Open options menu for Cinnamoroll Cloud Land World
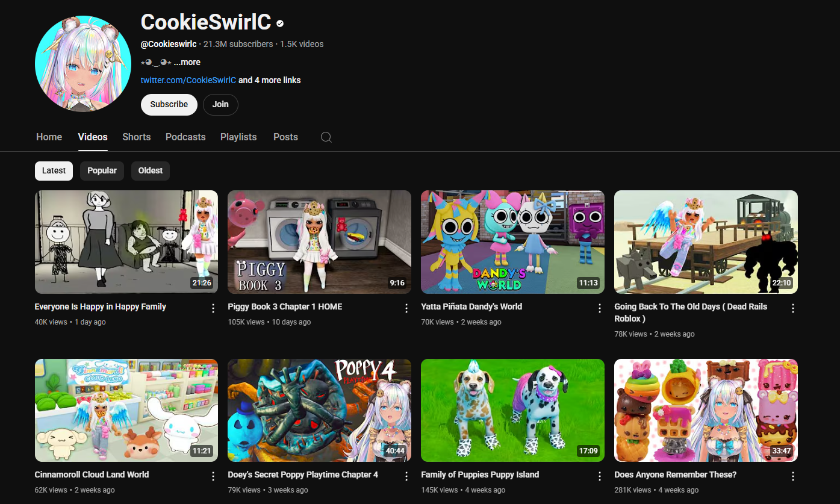The image size is (840, 504). (x=213, y=476)
